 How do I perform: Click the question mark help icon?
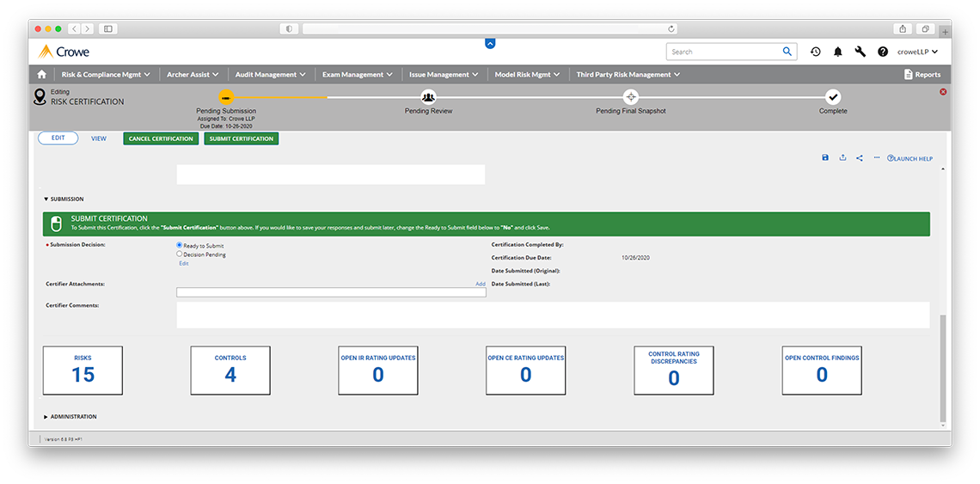pos(883,52)
